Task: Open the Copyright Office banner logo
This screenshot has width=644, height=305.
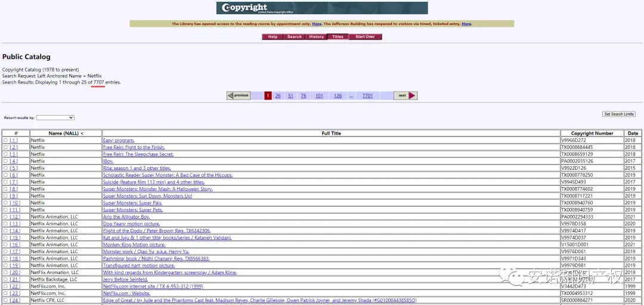Action: [x=322, y=8]
